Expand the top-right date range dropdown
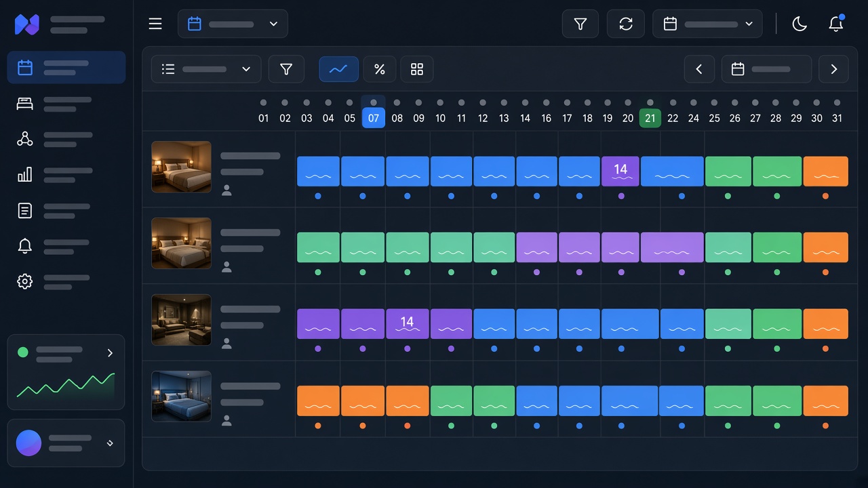868x488 pixels. pyautogui.click(x=707, y=24)
